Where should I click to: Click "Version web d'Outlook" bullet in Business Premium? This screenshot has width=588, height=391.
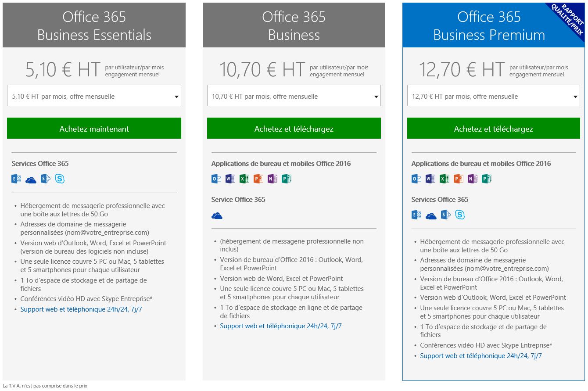tap(493, 298)
